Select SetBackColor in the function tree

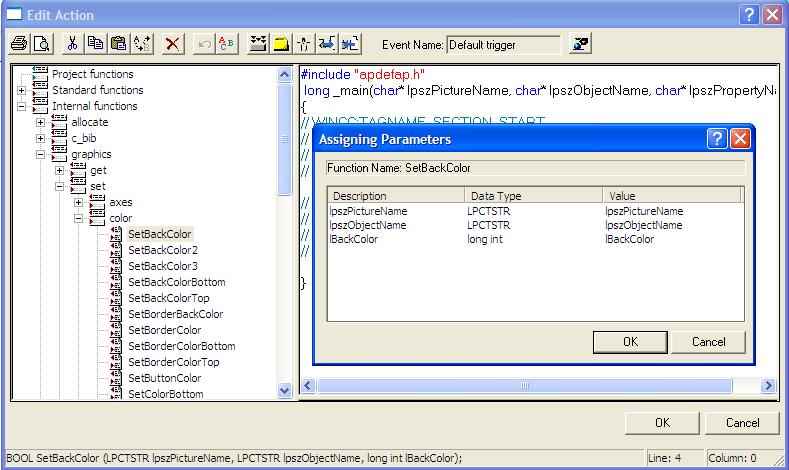pos(160,234)
